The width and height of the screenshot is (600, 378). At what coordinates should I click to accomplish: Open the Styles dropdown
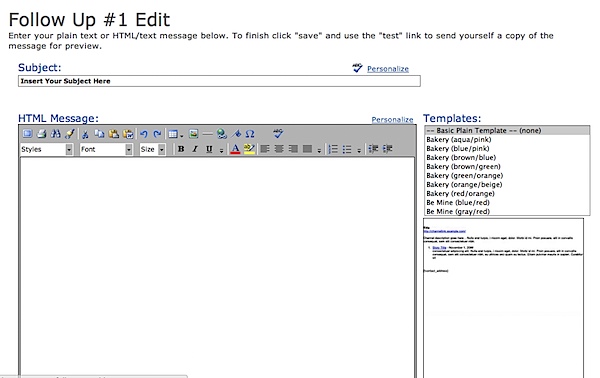click(46, 149)
